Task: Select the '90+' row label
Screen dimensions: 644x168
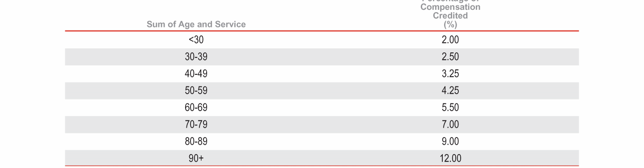Action: 196,158
